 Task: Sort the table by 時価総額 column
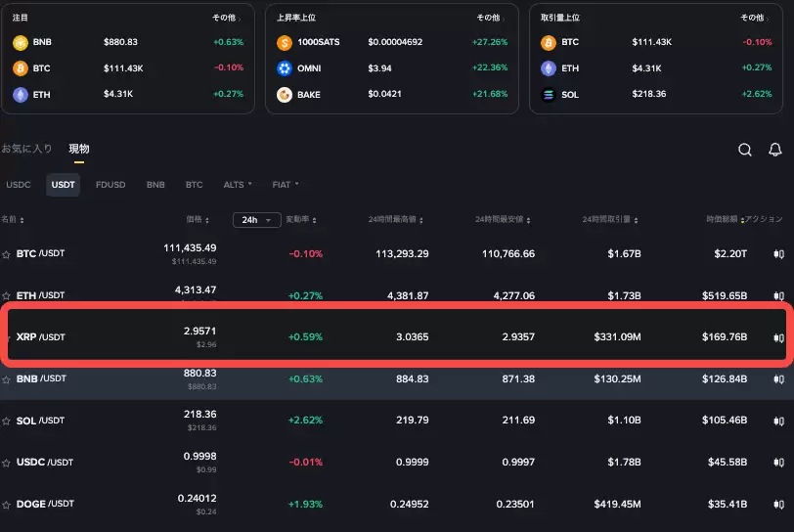pyautogui.click(x=725, y=220)
